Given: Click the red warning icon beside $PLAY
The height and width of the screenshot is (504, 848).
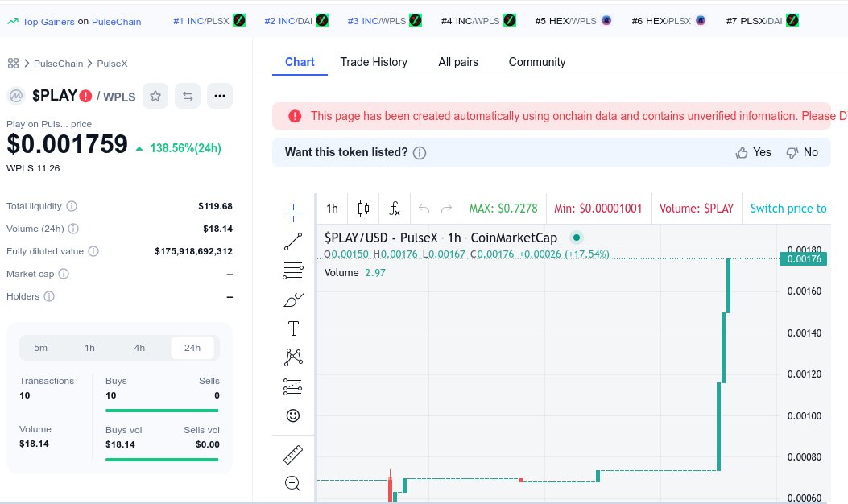Looking at the screenshot, I should pos(85,97).
